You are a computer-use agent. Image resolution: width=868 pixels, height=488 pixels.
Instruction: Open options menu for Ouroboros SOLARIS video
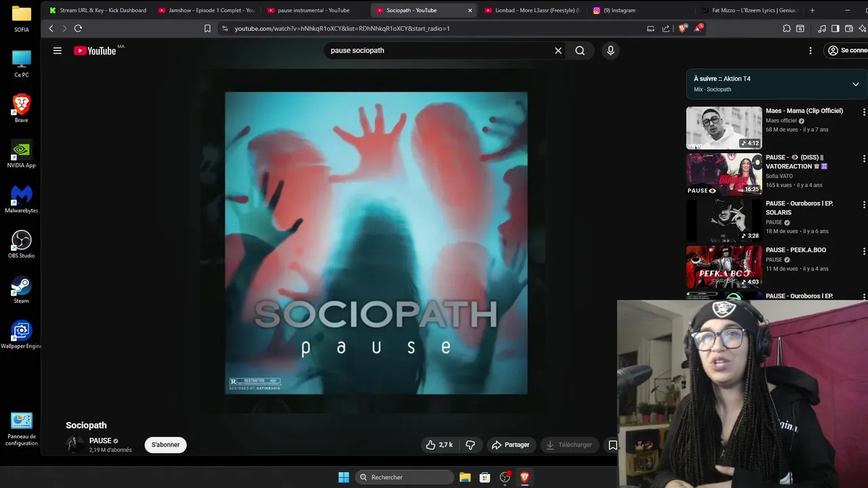[x=863, y=205]
